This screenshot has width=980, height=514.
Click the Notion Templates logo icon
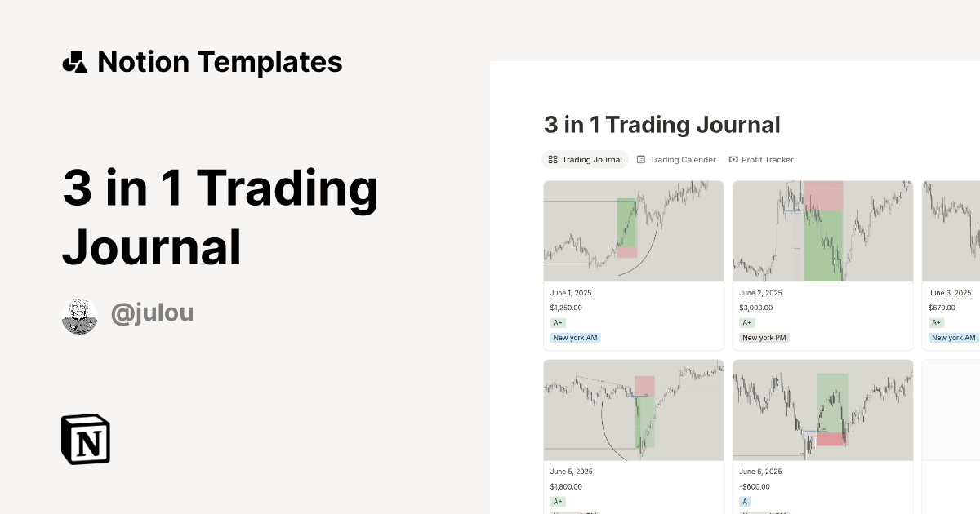pos(74,61)
